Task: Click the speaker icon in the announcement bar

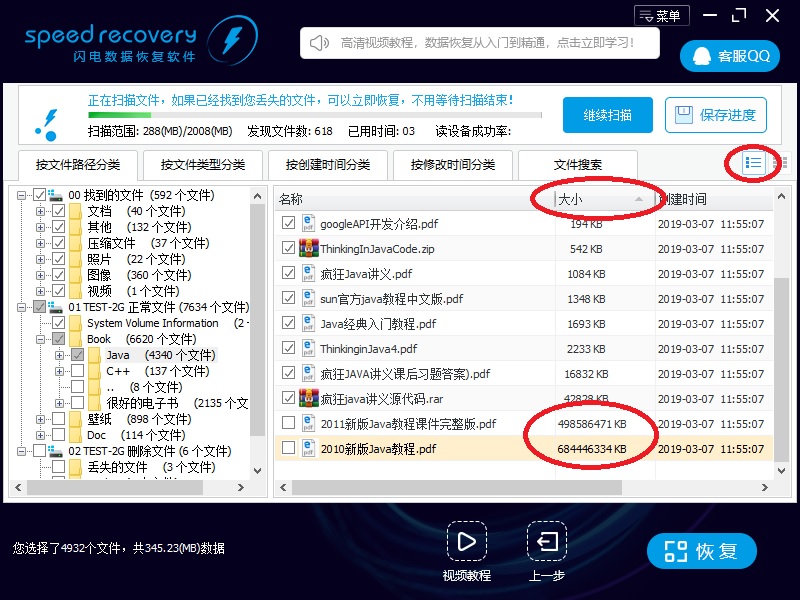Action: [x=319, y=43]
